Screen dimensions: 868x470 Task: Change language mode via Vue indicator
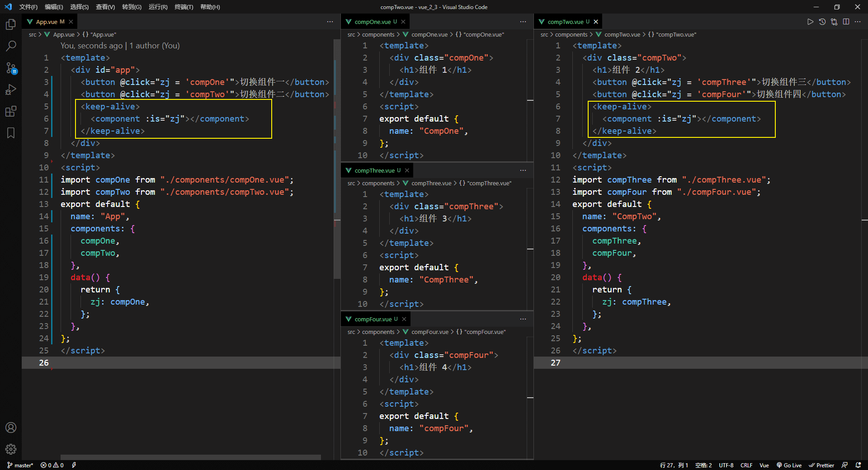(x=764, y=465)
